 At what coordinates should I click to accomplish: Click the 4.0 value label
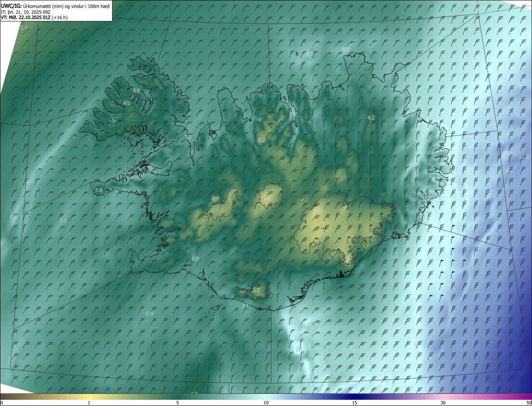(127, 103)
